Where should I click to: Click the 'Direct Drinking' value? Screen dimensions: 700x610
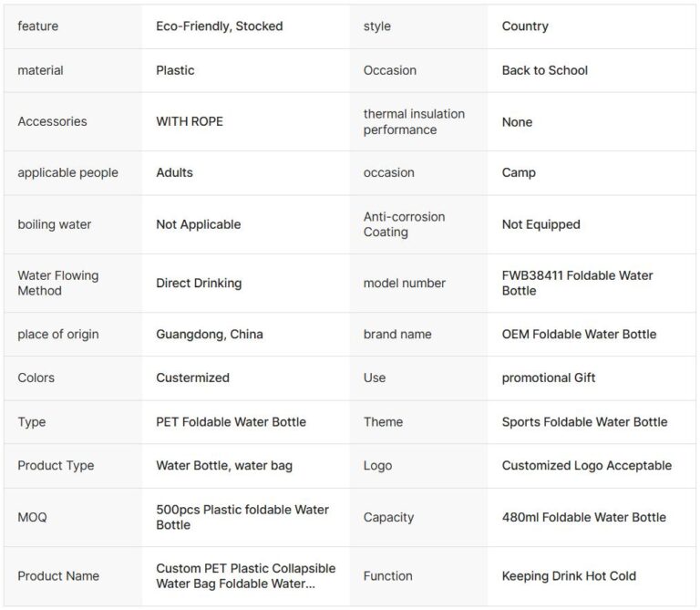click(x=199, y=283)
